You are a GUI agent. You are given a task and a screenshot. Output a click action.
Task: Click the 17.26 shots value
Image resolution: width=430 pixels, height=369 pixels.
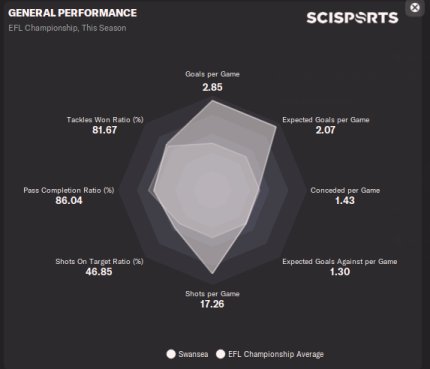[x=212, y=304]
